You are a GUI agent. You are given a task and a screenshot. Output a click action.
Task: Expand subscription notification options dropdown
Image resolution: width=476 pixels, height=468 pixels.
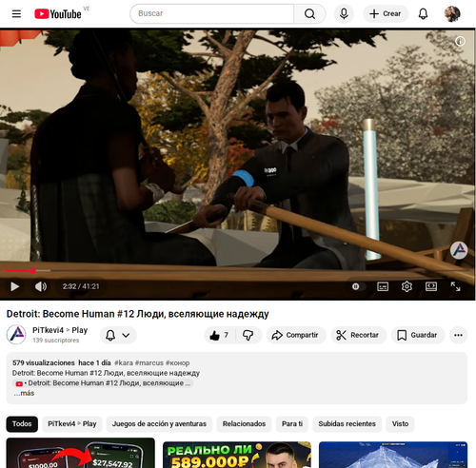click(118, 335)
